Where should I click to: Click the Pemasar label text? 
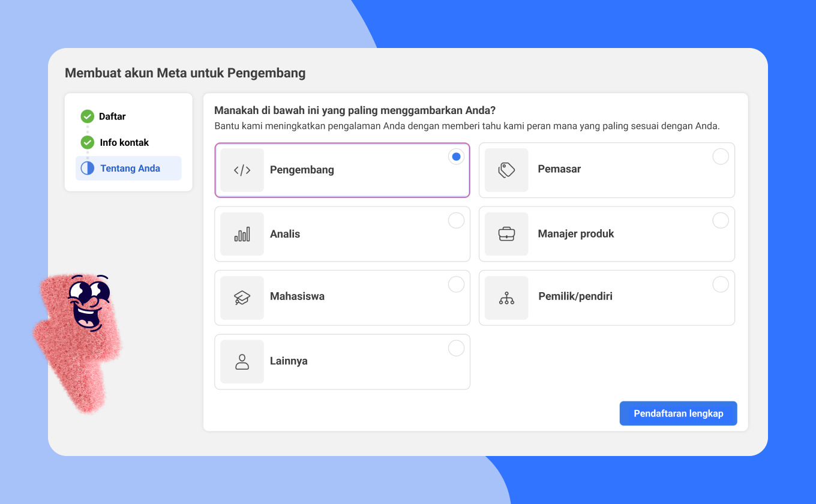(559, 169)
